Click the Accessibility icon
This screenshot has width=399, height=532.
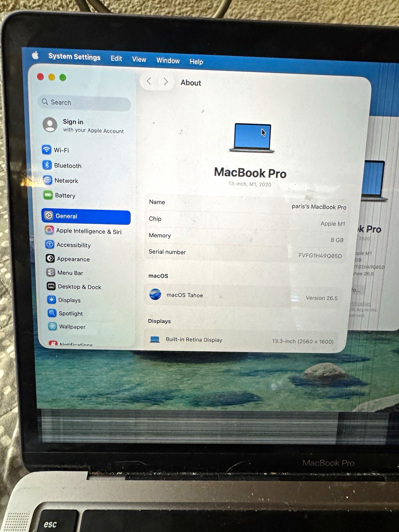pos(50,244)
